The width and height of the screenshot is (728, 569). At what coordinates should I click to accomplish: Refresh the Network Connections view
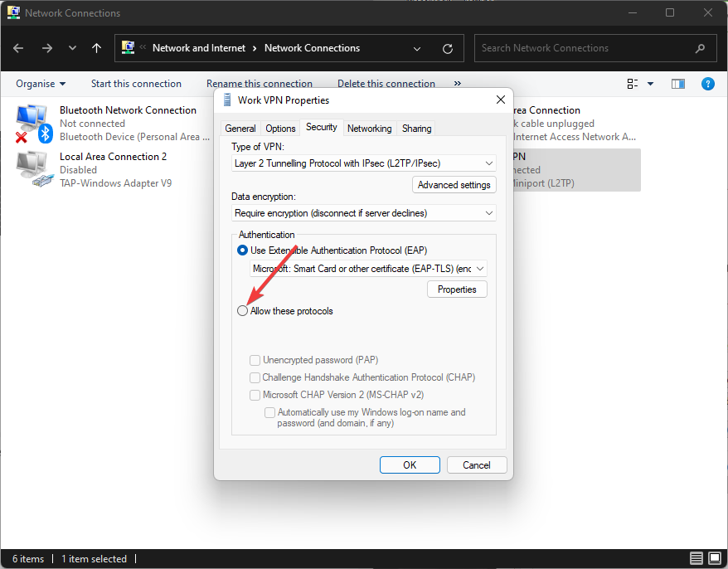(448, 48)
